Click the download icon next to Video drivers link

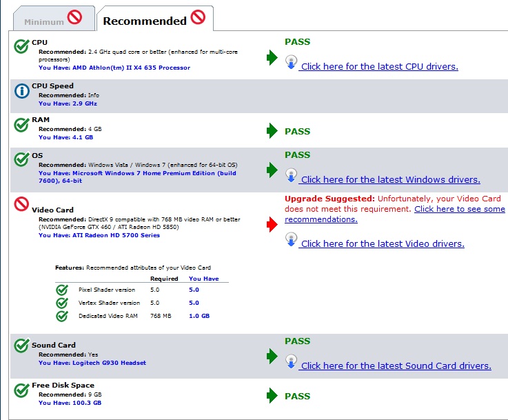click(292, 239)
